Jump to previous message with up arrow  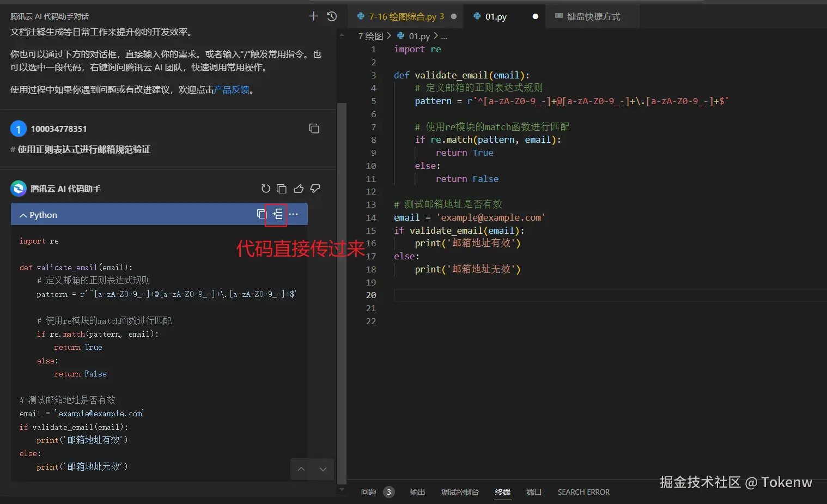pyautogui.click(x=301, y=469)
